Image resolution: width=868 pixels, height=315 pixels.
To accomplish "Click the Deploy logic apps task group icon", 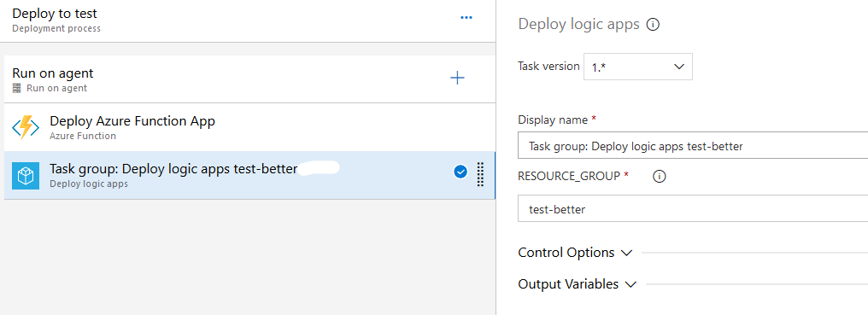I will [x=26, y=176].
